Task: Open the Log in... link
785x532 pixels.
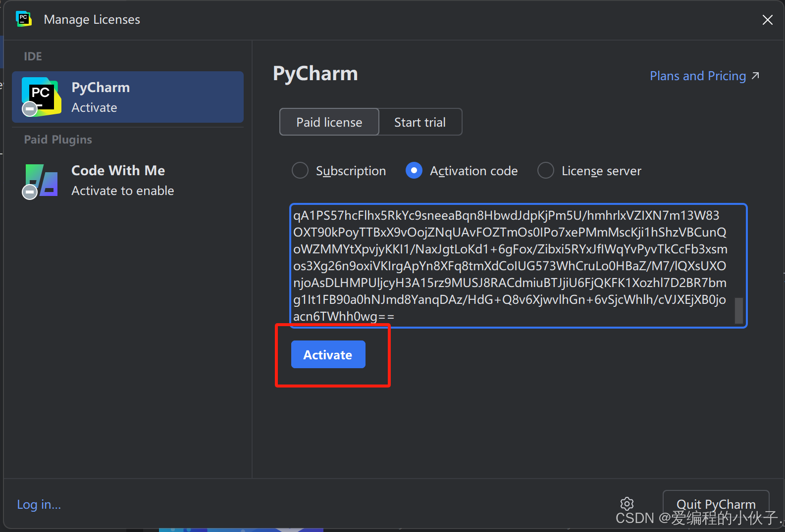Action: pyautogui.click(x=39, y=504)
